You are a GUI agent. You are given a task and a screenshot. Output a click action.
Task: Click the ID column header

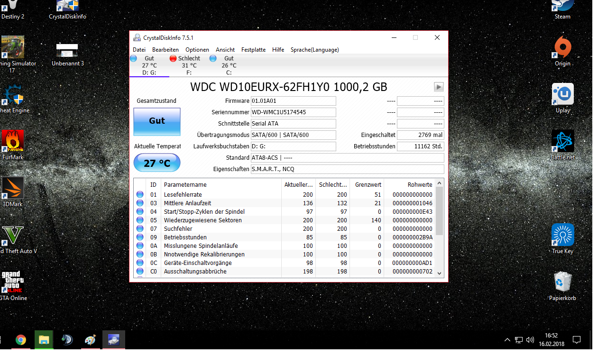(154, 185)
